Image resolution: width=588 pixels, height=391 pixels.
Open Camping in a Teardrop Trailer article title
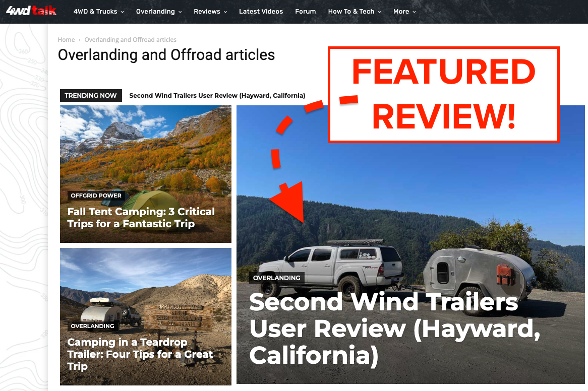click(140, 354)
